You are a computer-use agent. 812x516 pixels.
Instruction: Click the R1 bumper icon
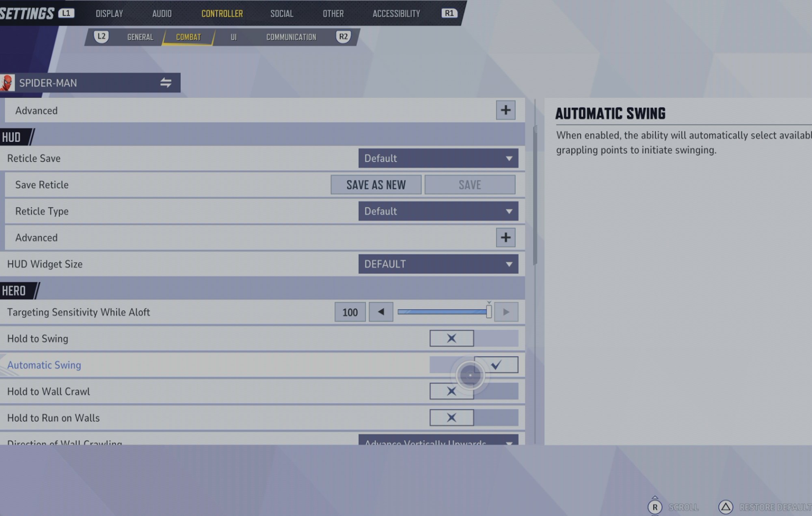[x=449, y=13]
